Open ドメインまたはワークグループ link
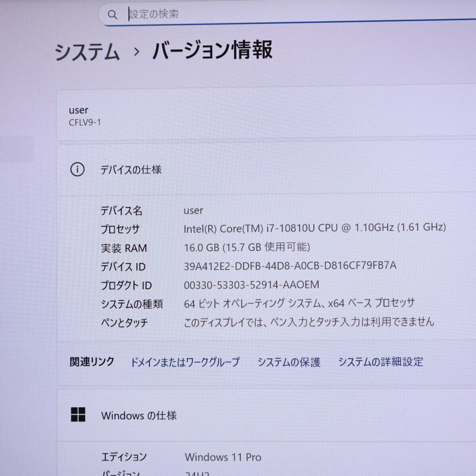This screenshot has height=476, width=476. pos(185,362)
